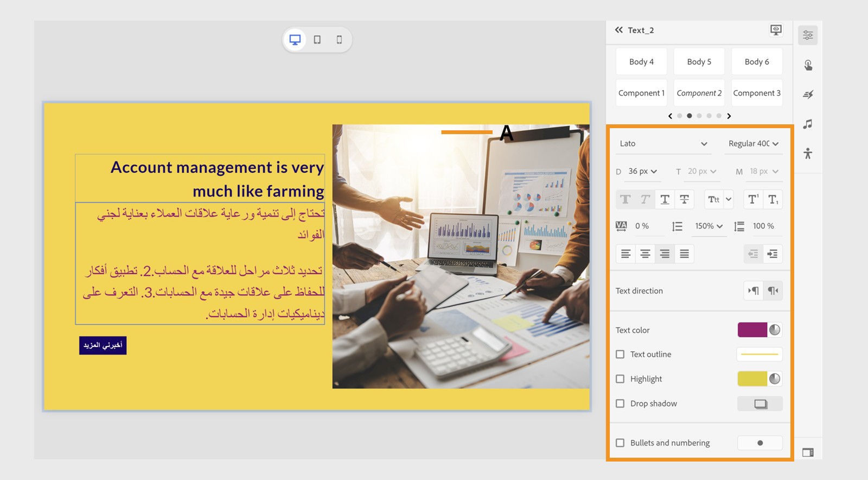Go to next text presets page
Screen dimensions: 868x480
point(729,116)
